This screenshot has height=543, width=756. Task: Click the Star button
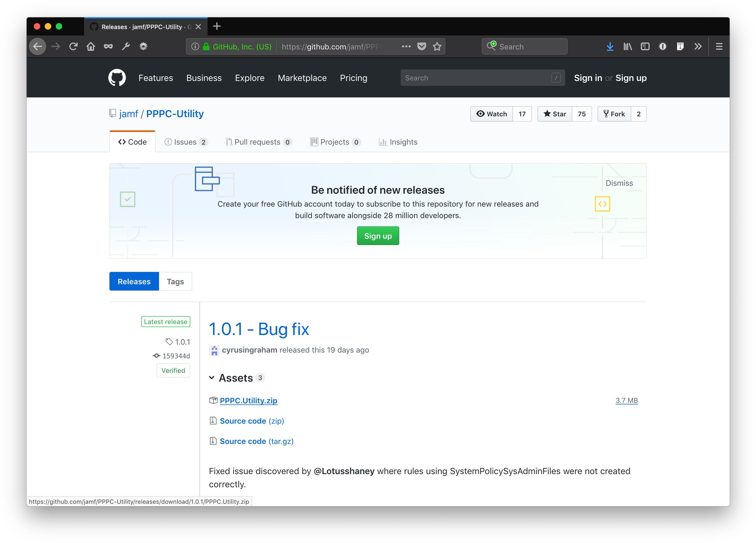[555, 114]
